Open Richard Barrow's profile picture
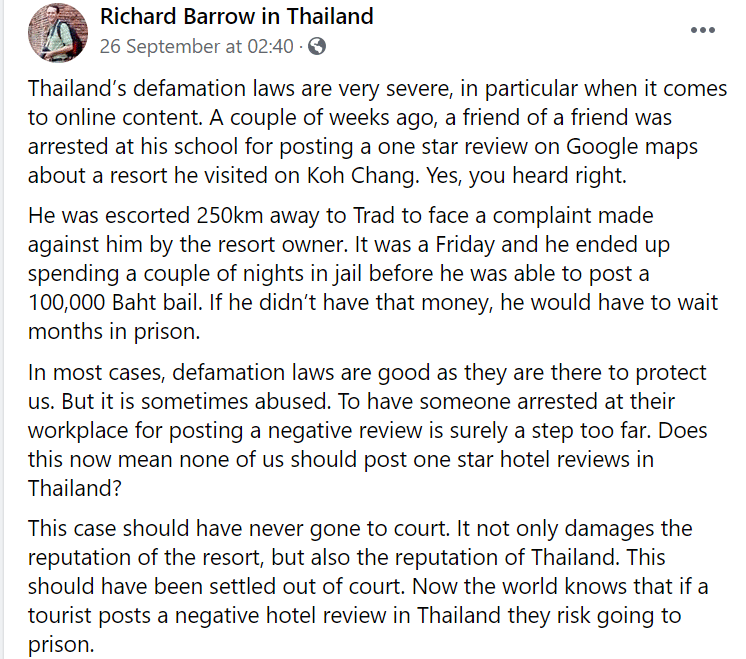This screenshot has height=659, width=746. [x=58, y=32]
